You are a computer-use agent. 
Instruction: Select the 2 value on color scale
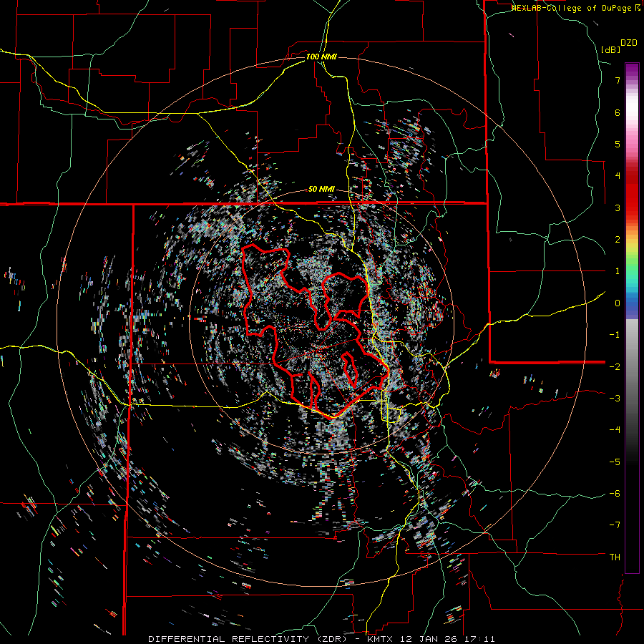(618, 240)
